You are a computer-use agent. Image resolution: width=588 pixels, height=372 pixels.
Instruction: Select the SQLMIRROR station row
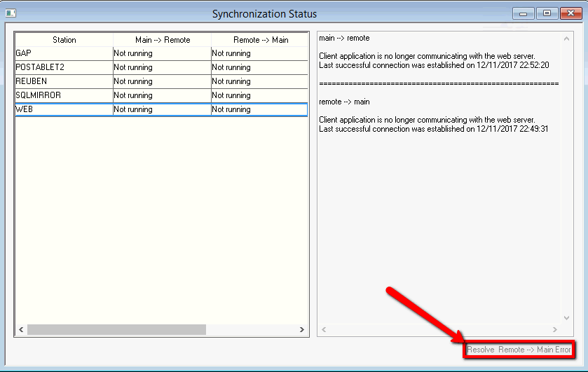(63, 95)
